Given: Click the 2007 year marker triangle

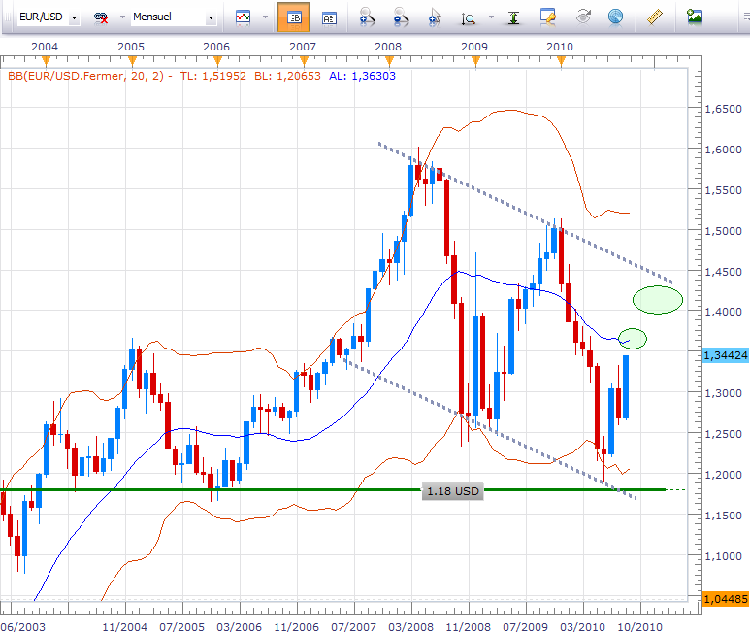Looking at the screenshot, I should pyautogui.click(x=304, y=61).
